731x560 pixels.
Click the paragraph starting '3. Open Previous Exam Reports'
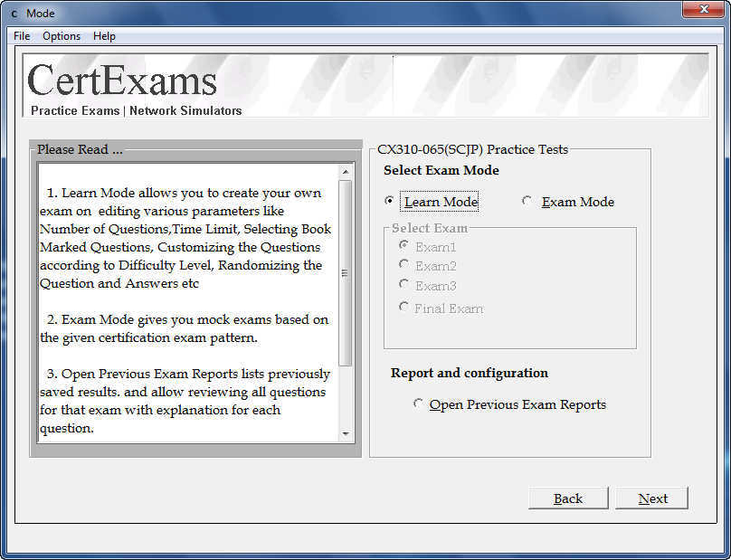pyautogui.click(x=185, y=401)
